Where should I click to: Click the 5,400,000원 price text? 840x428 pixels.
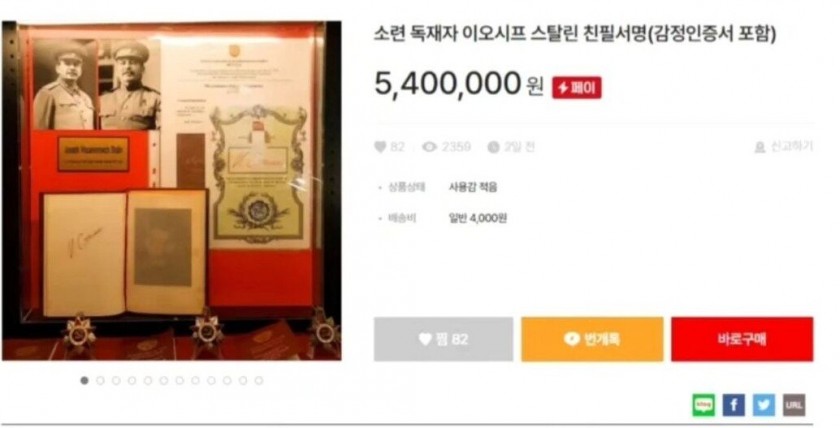click(x=459, y=85)
